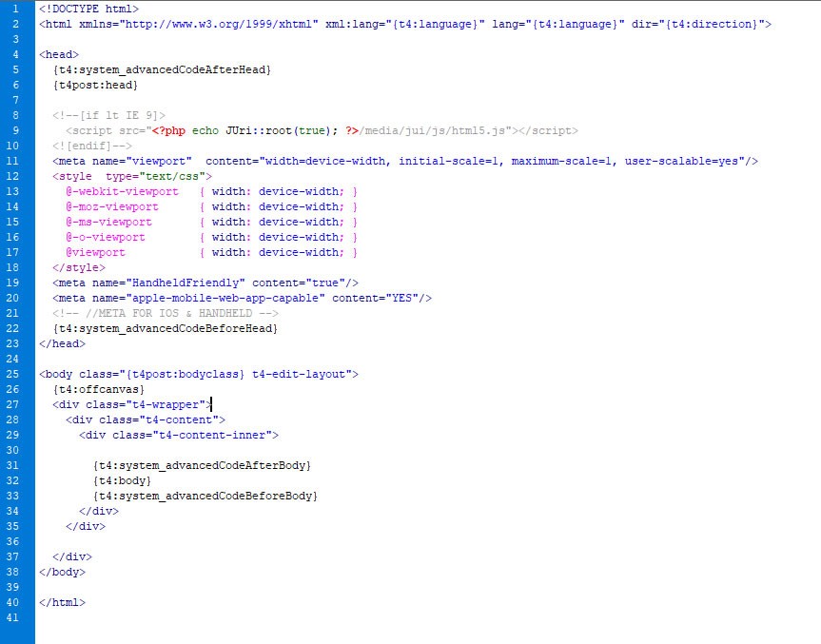
Task: Click the <style type="text/css"> tag
Action: (132, 176)
